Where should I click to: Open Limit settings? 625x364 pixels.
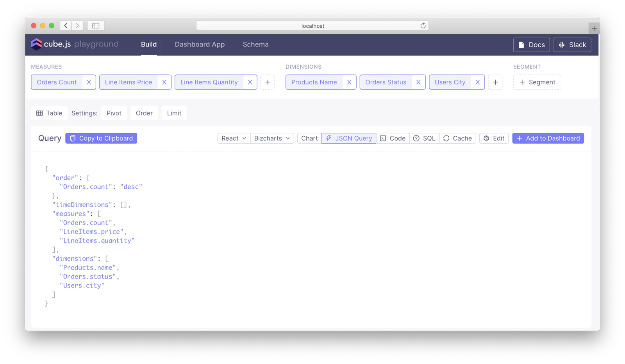(x=174, y=113)
